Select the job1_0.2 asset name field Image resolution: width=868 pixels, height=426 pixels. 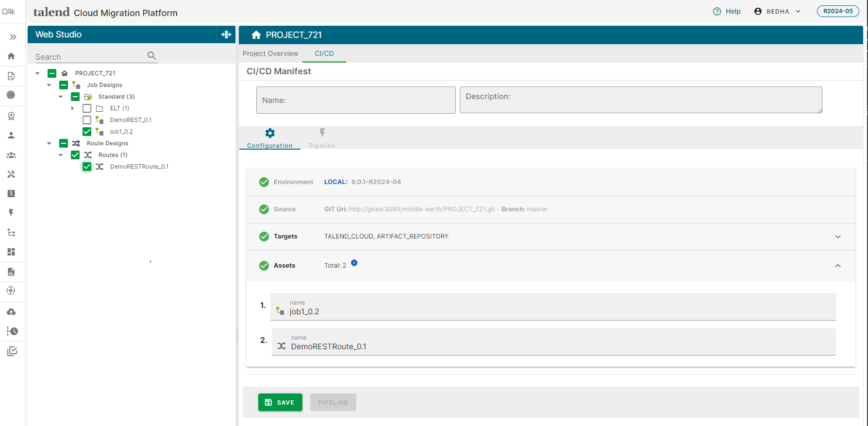[553, 307]
